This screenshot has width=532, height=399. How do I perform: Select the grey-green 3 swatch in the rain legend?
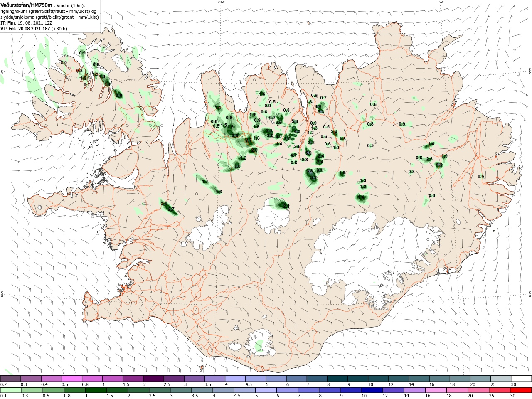tap(180, 390)
